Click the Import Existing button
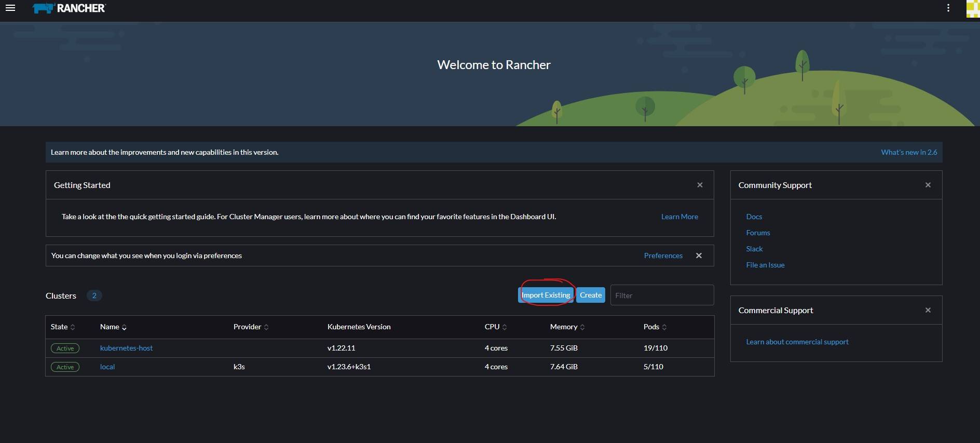This screenshot has height=443, width=980. pos(546,295)
